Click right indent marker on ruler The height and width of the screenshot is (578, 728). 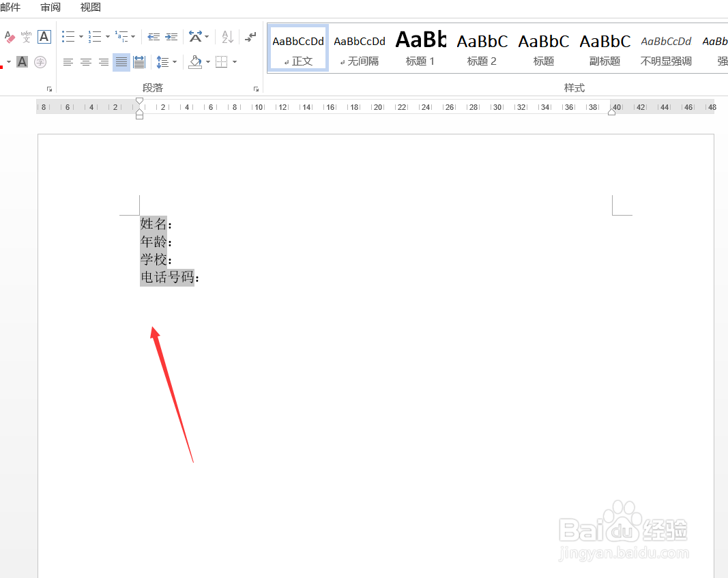612,112
